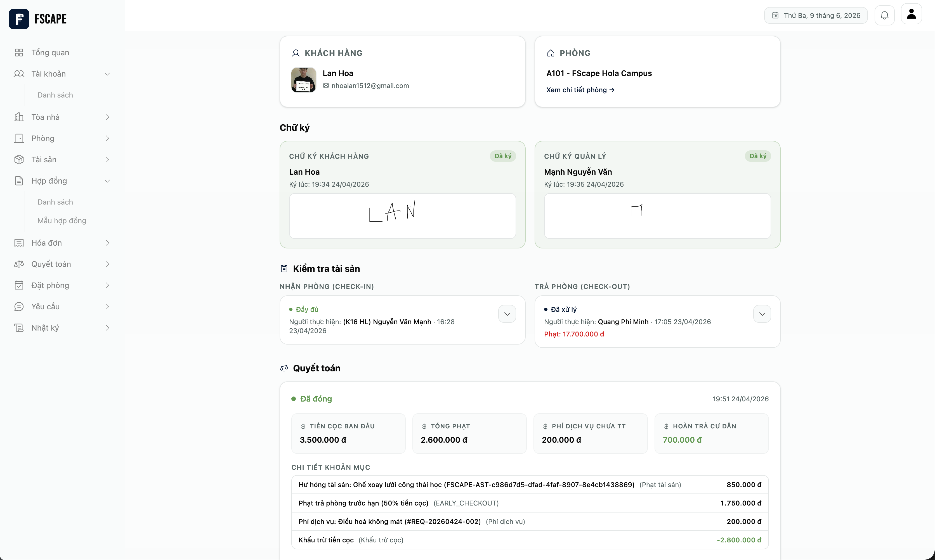935x560 pixels.
Task: Open Danh sách under Hợp đồng
Action: pos(55,202)
